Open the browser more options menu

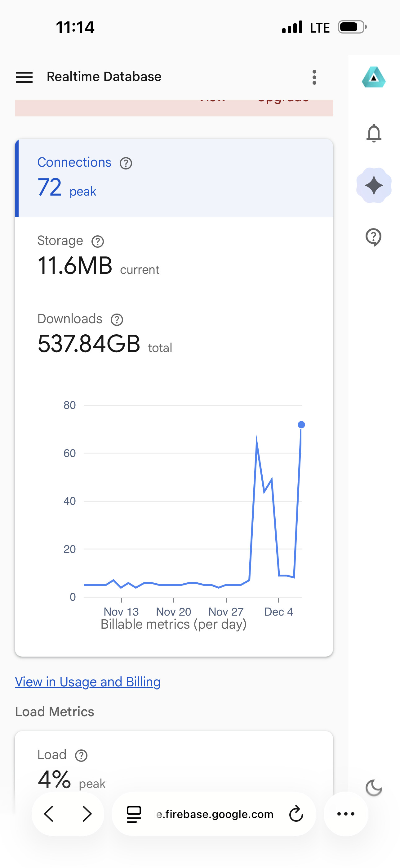click(x=346, y=814)
